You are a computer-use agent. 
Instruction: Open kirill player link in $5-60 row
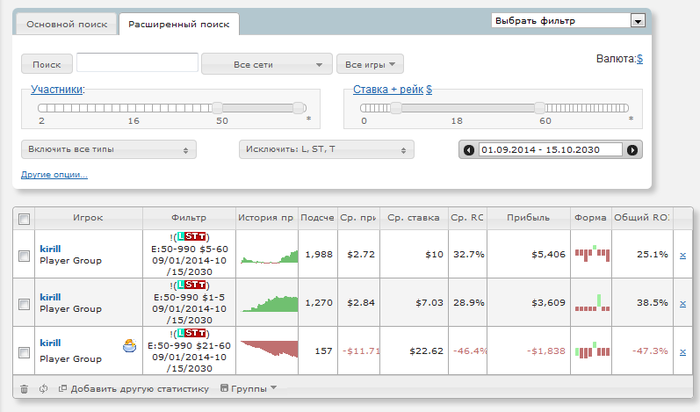click(50, 249)
